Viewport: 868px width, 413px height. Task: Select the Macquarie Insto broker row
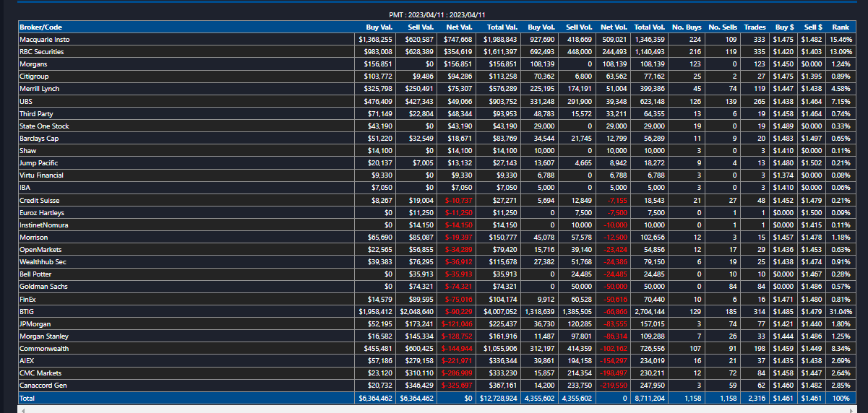(x=436, y=39)
